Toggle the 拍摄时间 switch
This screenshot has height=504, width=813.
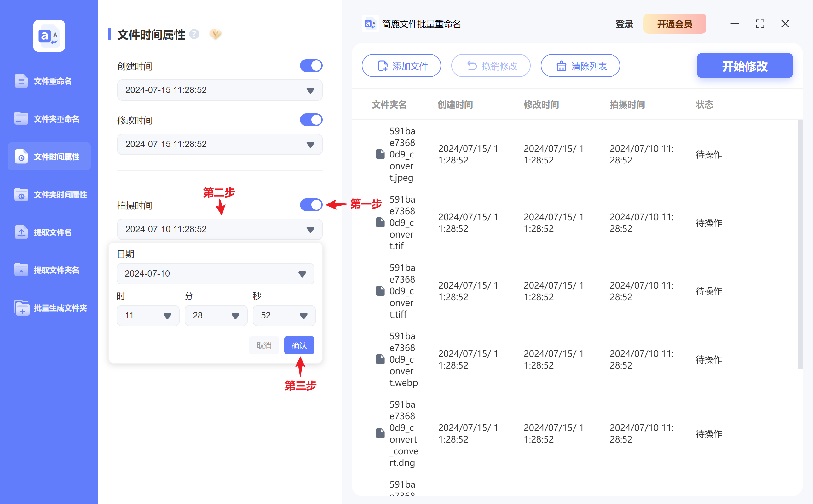(311, 205)
